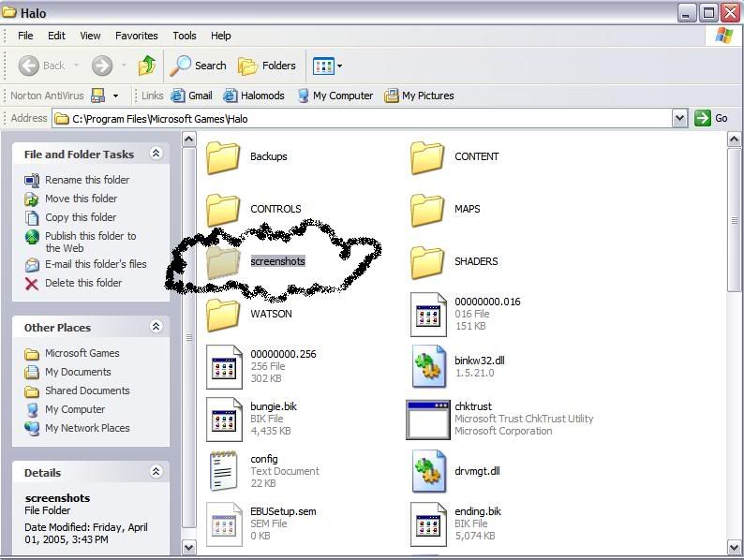Image resolution: width=744 pixels, height=560 pixels.
Task: Toggle the Folders pane toolbar button
Action: (x=267, y=66)
